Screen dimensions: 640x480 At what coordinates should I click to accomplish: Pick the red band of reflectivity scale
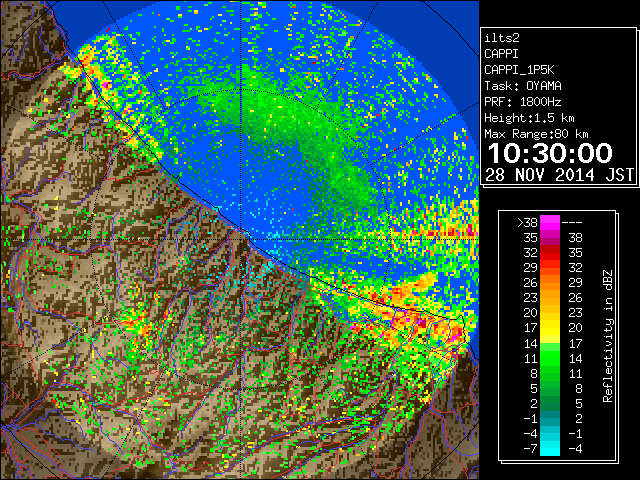click(x=550, y=253)
